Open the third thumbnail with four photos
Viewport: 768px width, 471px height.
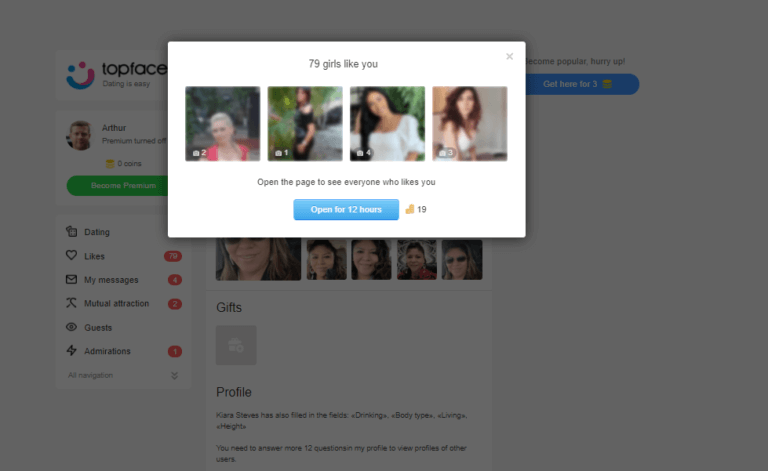[387, 123]
